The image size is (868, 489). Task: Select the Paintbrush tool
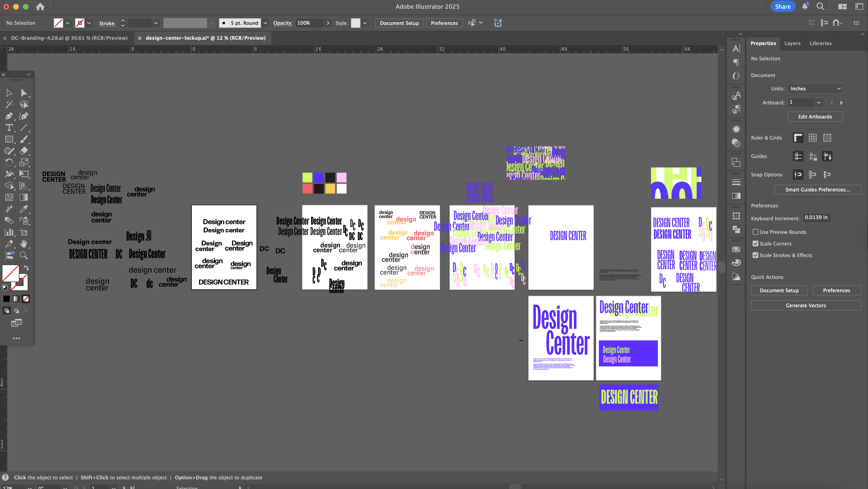[24, 139]
